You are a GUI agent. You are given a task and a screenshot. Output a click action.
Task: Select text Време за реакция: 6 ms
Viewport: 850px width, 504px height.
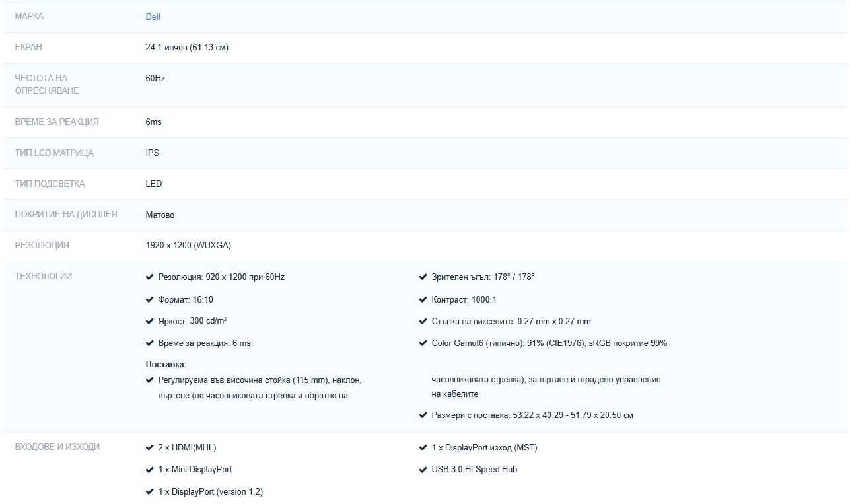tap(204, 343)
